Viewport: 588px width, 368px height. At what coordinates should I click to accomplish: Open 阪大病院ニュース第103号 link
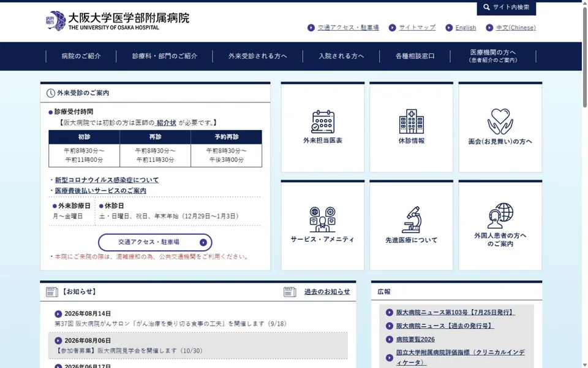pyautogui.click(x=455, y=312)
